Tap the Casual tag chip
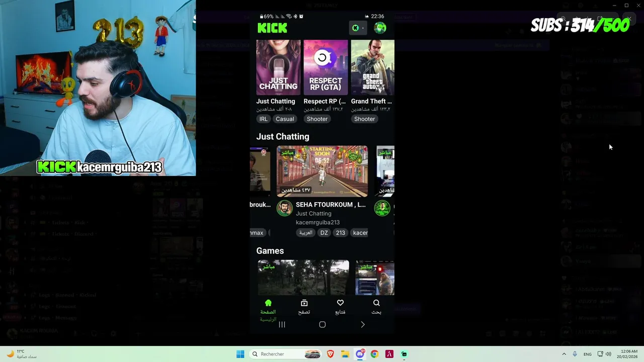 (x=285, y=119)
